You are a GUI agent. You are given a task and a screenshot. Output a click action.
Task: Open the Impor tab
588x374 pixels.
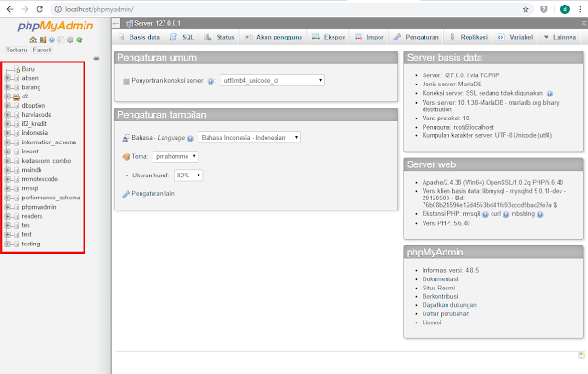pyautogui.click(x=369, y=37)
